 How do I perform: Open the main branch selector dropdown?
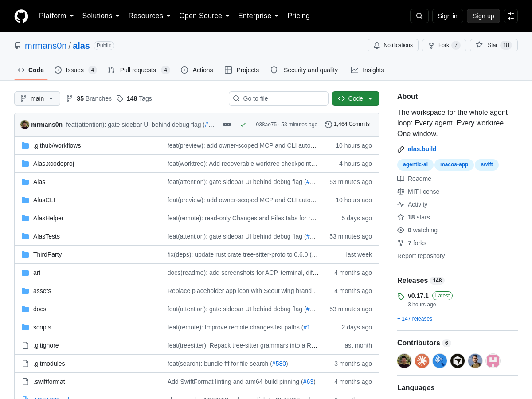coord(37,98)
